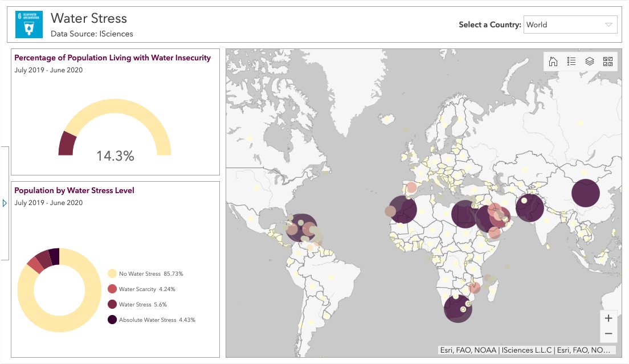Open the Select a Country dropdown

tap(570, 24)
